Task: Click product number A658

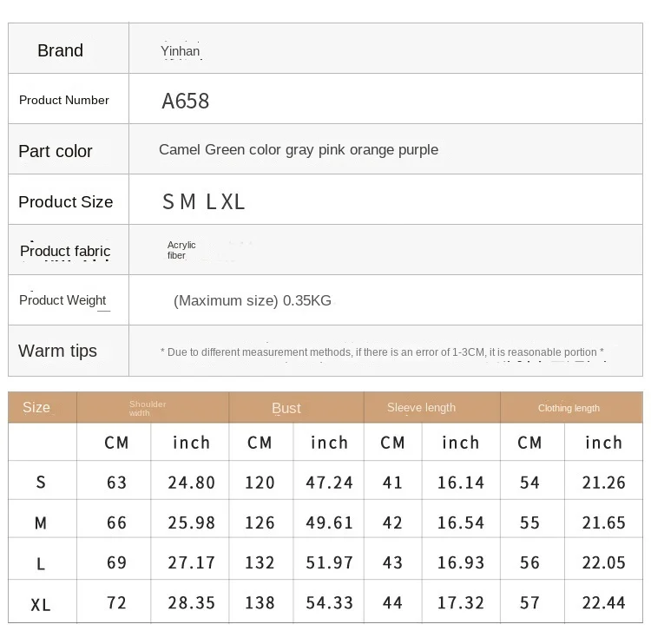Action: click(186, 101)
